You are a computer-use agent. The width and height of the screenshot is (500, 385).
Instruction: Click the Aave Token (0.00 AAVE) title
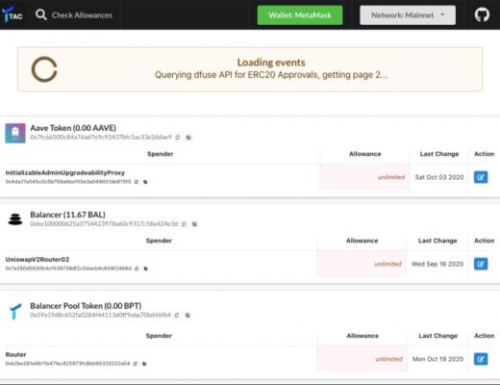73,128
